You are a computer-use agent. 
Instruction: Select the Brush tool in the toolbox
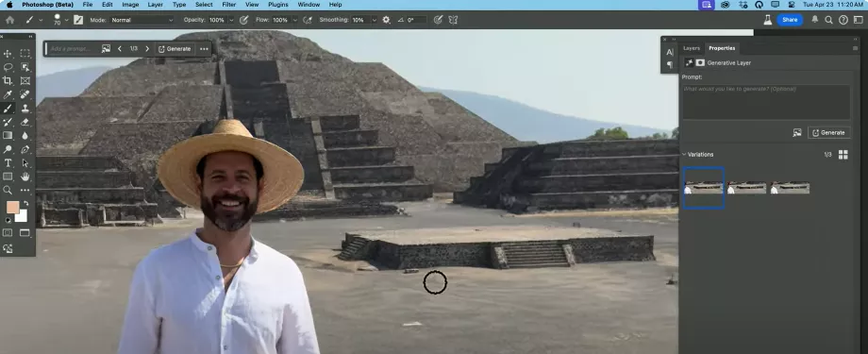(x=8, y=109)
